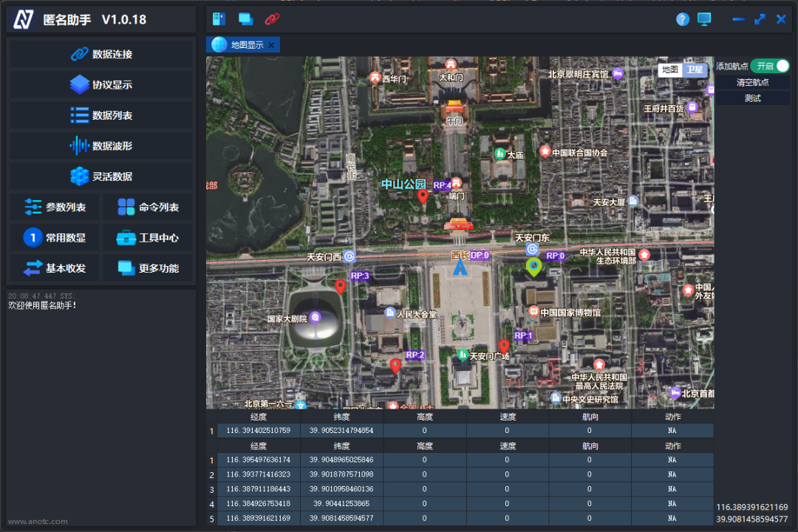Image resolution: width=798 pixels, height=532 pixels.
Task: Click the 测试 test button
Action: pyautogui.click(x=753, y=98)
